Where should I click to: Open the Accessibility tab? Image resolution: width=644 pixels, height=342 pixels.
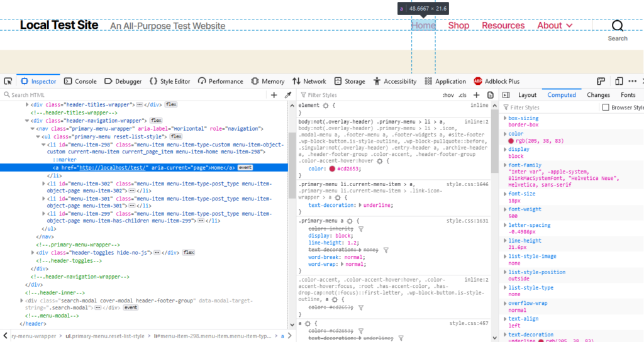[x=395, y=81]
